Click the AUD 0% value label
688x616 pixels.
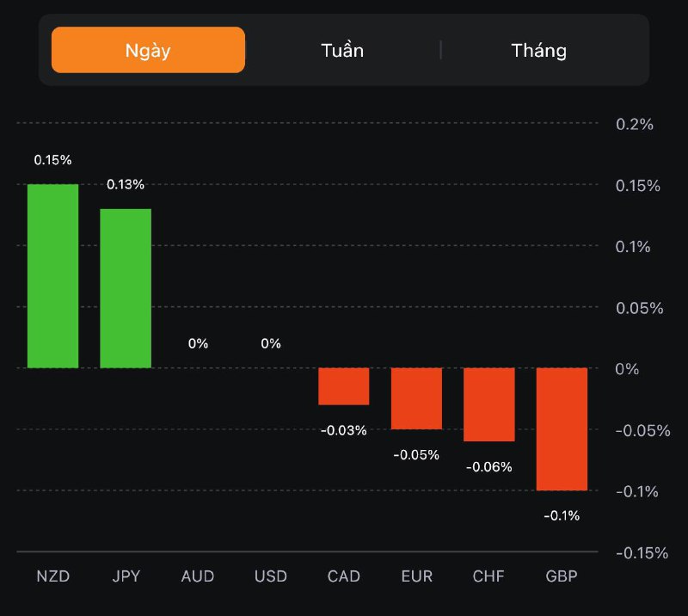coord(198,343)
